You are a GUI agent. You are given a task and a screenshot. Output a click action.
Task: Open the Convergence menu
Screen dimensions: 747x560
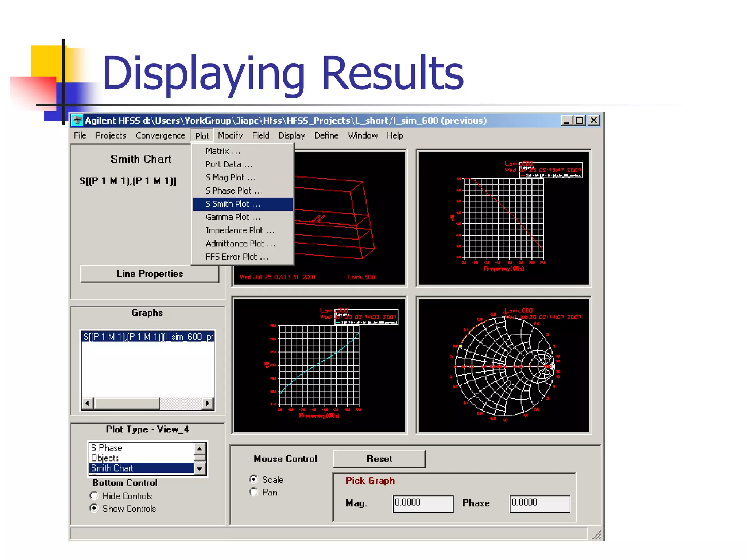click(160, 136)
